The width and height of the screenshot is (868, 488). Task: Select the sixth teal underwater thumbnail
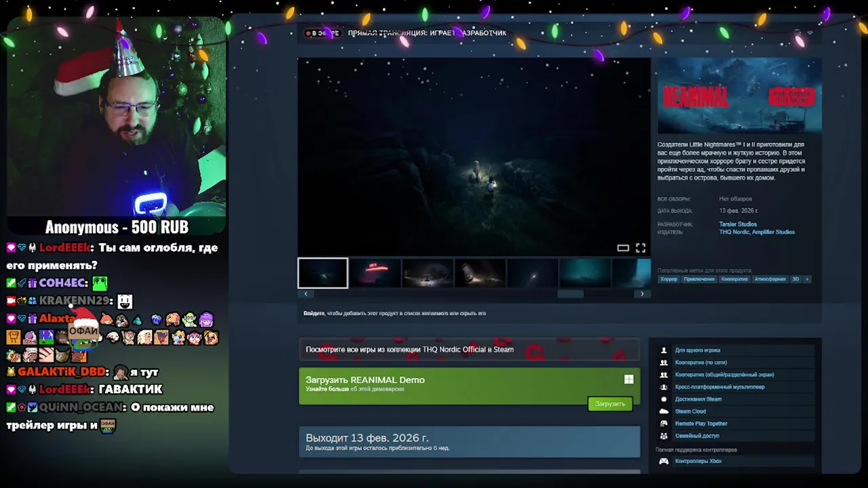[584, 273]
